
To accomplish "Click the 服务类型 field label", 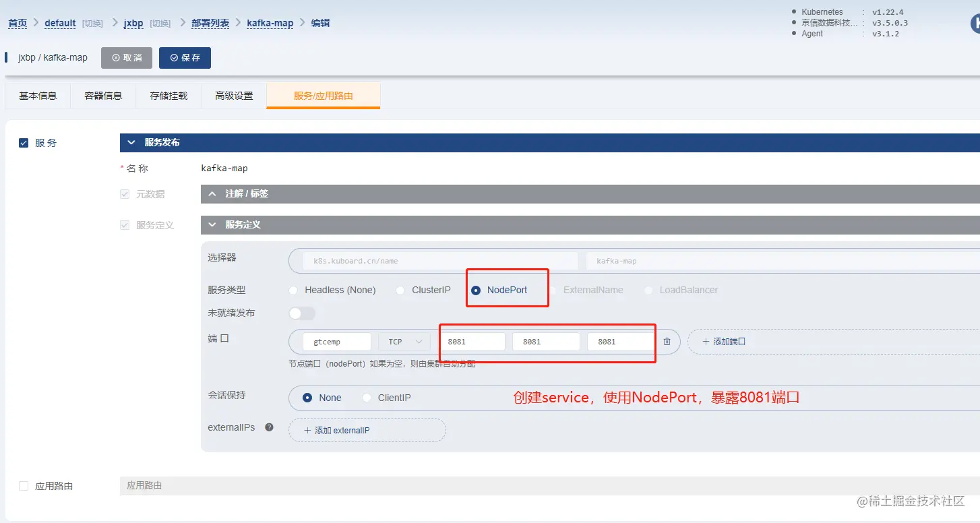I will [226, 290].
